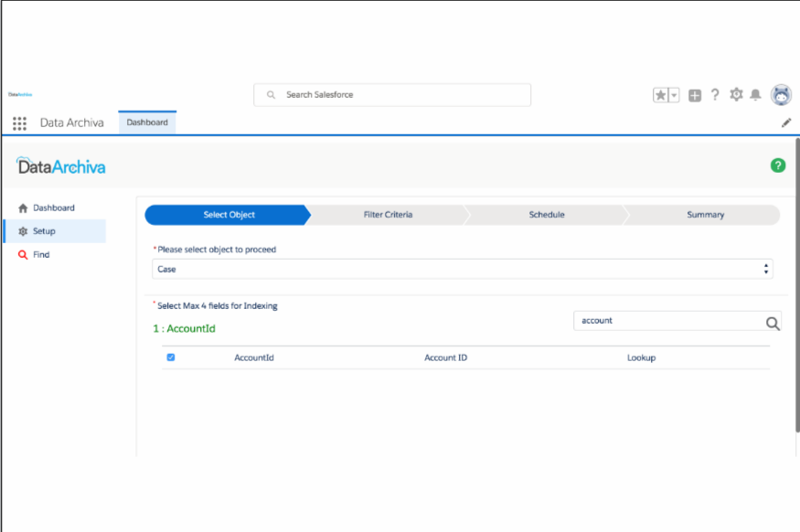Click the page vertical scrollbar
Screen dimensions: 800x532
[x=797, y=285]
